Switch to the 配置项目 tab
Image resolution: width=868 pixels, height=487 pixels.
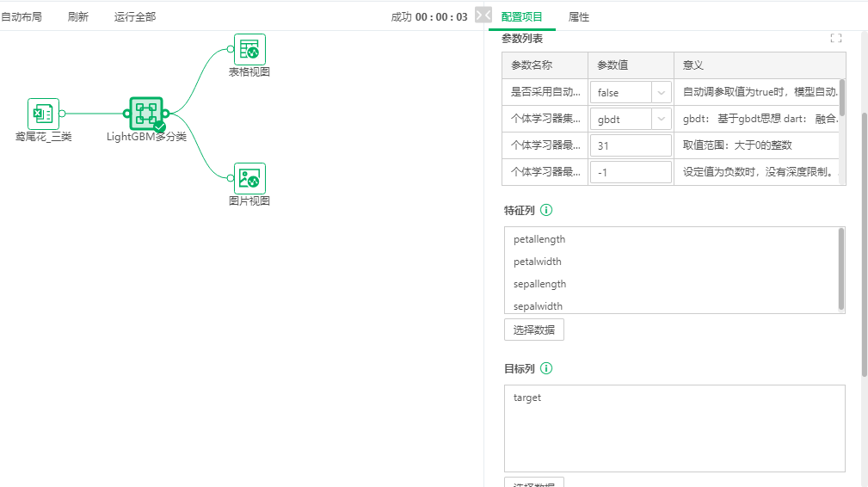521,17
